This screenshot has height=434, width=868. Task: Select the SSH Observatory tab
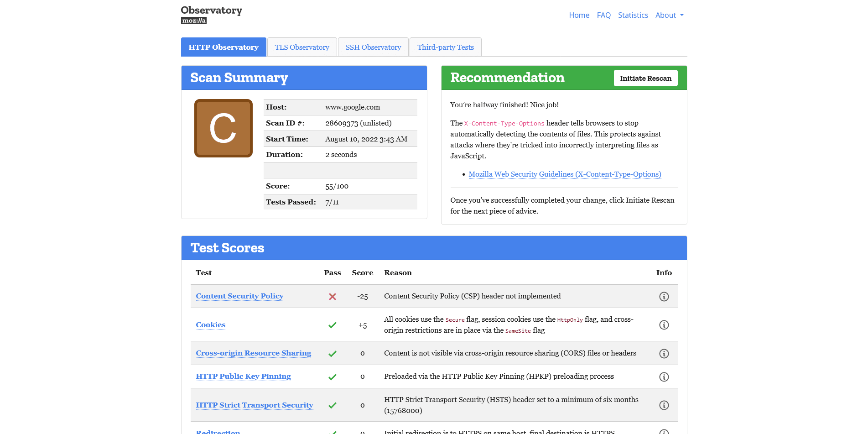click(373, 47)
